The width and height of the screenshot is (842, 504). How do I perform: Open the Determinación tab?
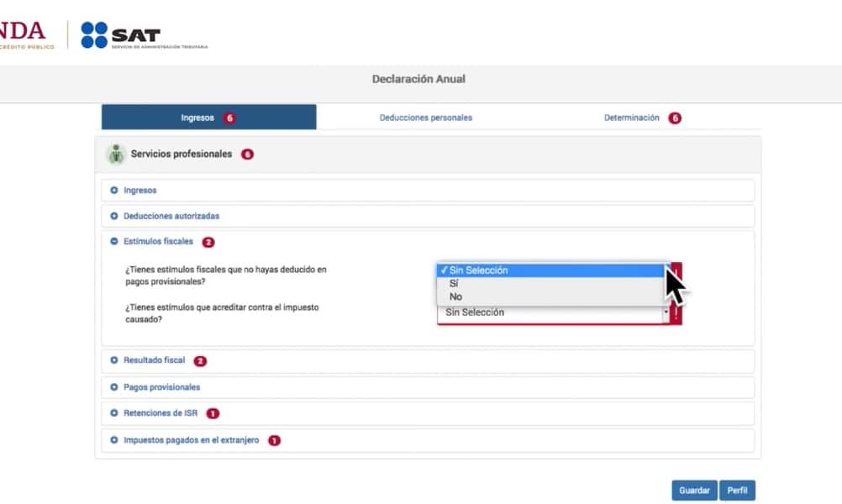pyautogui.click(x=631, y=118)
